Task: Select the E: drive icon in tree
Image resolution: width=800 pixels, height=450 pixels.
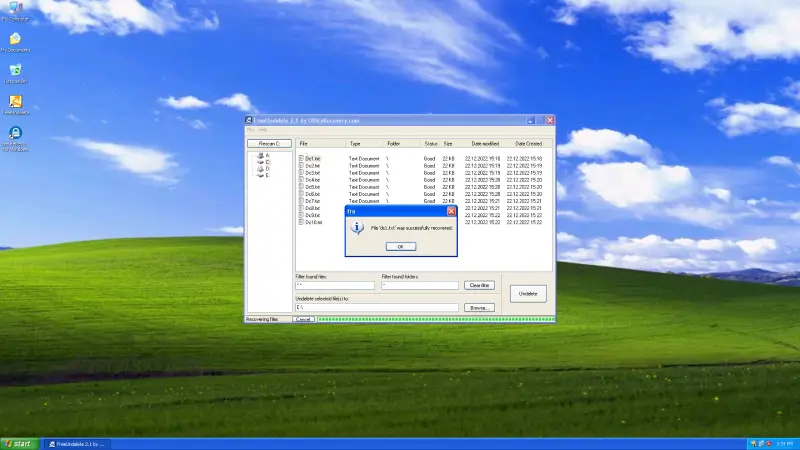Action: 260,175
